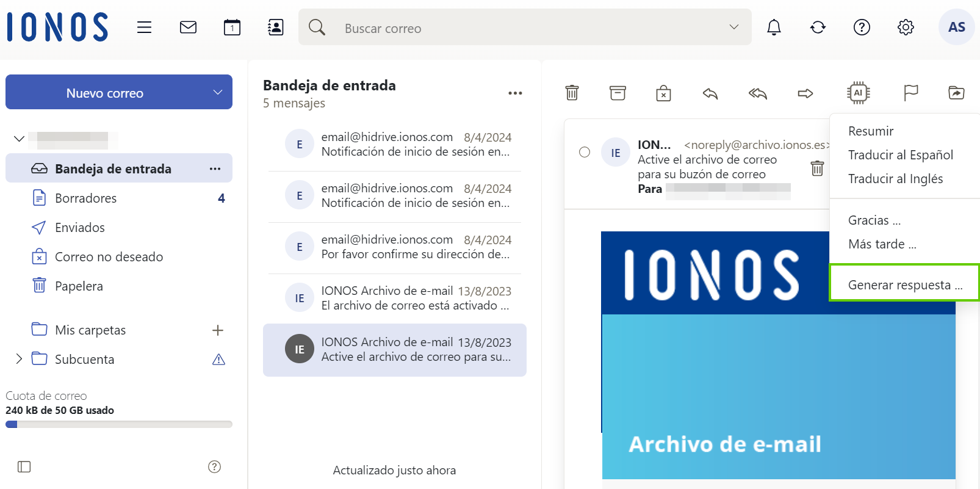Archive the message with the archive icon
The height and width of the screenshot is (489, 980).
coord(618,93)
